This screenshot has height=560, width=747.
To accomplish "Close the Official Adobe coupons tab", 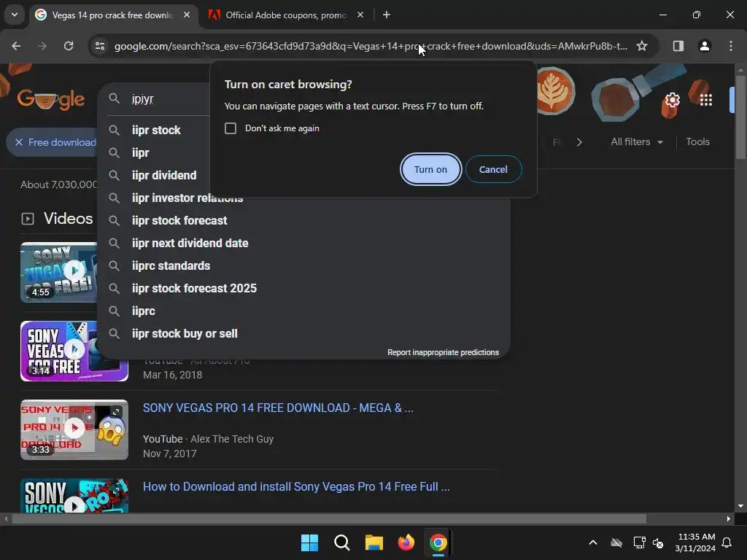I will pos(360,15).
